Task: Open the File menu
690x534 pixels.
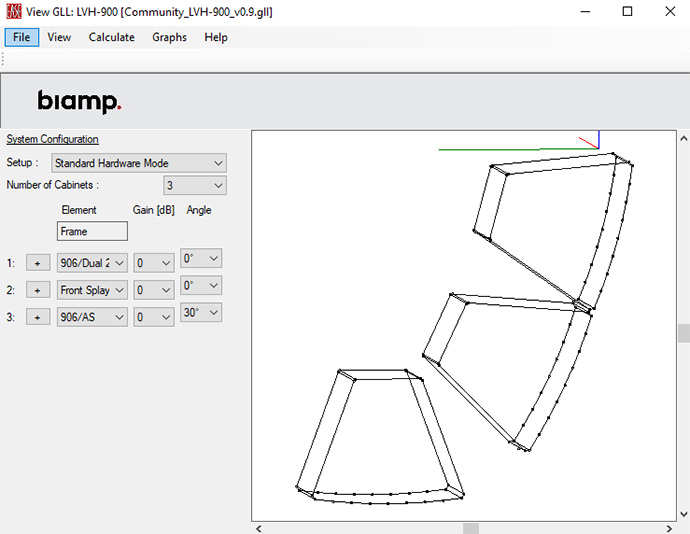Action: click(x=22, y=37)
